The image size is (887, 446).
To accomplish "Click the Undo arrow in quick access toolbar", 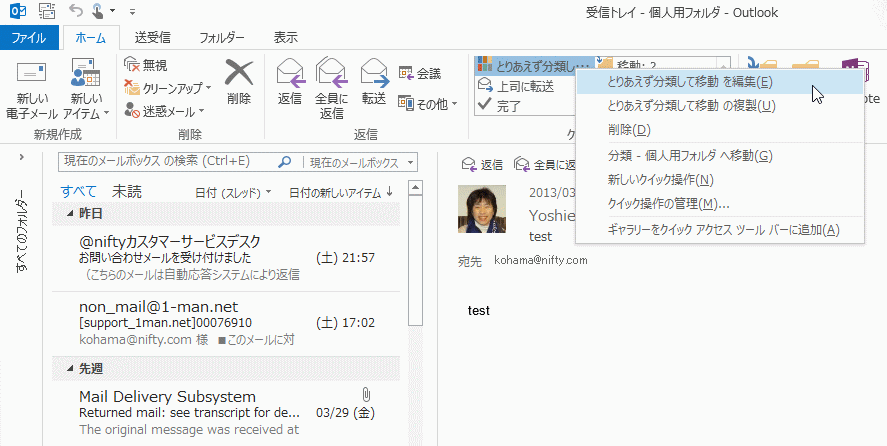I will click(75, 11).
